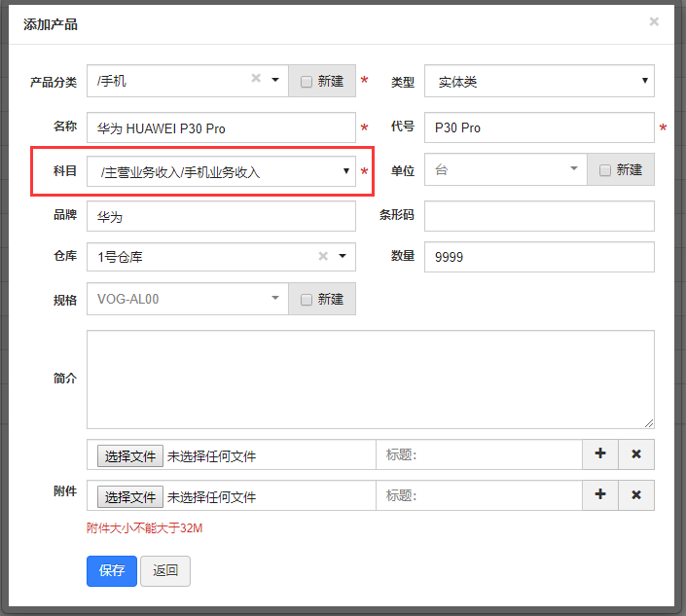Click the 添加产品 dialog title
This screenshot has width=686, height=616.
coord(51,24)
